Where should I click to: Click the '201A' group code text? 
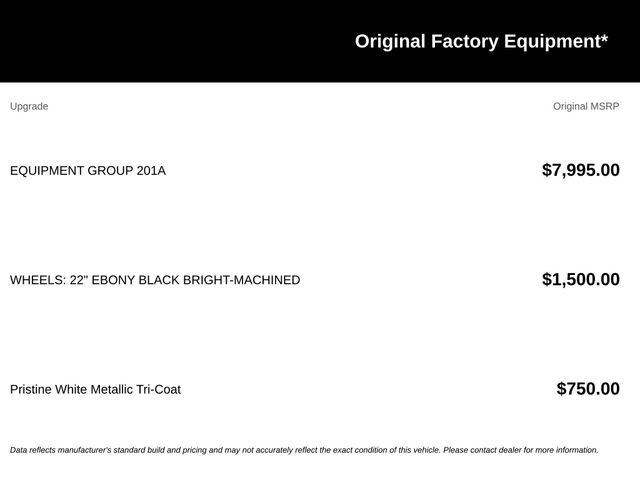tap(151, 171)
